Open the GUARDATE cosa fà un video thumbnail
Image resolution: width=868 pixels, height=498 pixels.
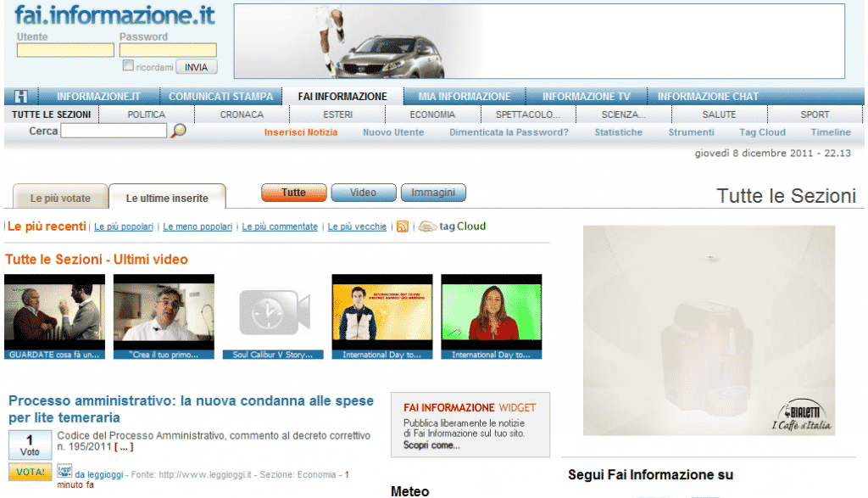click(x=54, y=316)
